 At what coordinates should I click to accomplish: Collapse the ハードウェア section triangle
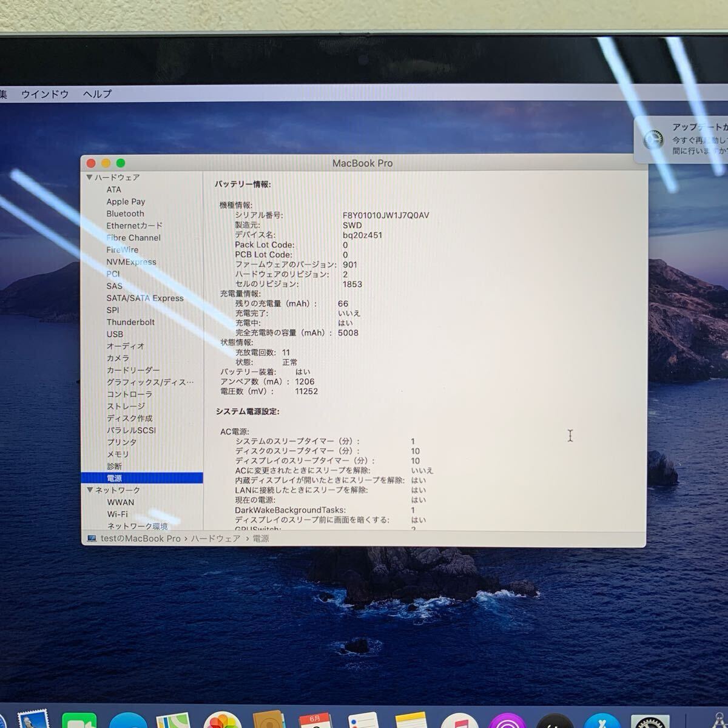(89, 177)
